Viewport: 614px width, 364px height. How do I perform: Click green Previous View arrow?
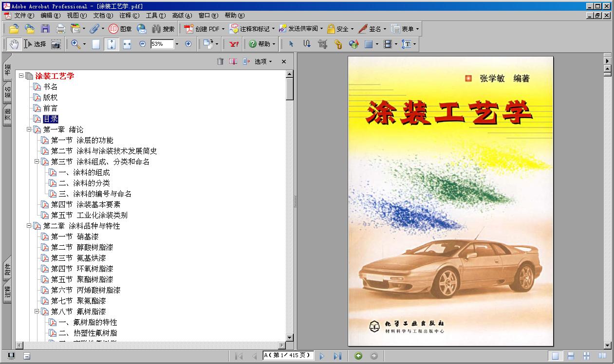358,356
